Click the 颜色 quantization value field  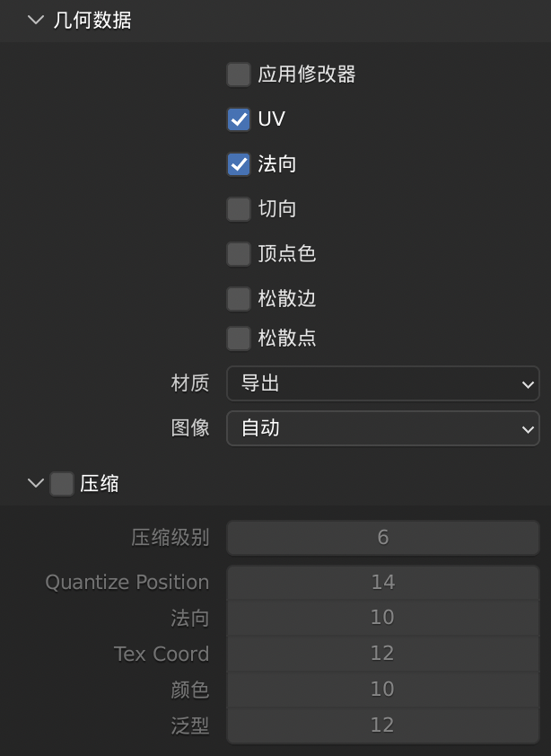[x=382, y=690]
